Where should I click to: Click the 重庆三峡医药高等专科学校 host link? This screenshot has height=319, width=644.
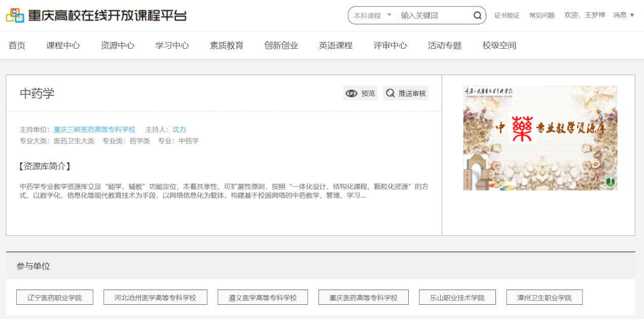94,129
